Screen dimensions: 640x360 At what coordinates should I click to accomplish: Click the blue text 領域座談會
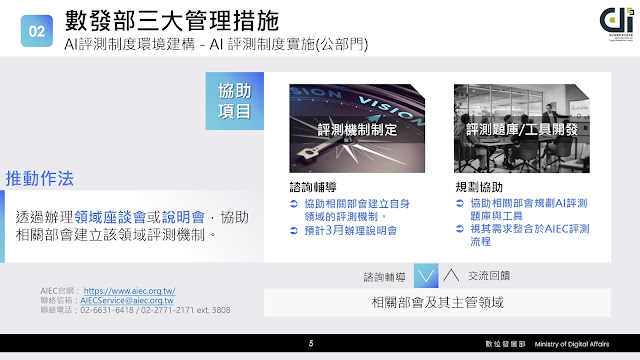(x=110, y=217)
